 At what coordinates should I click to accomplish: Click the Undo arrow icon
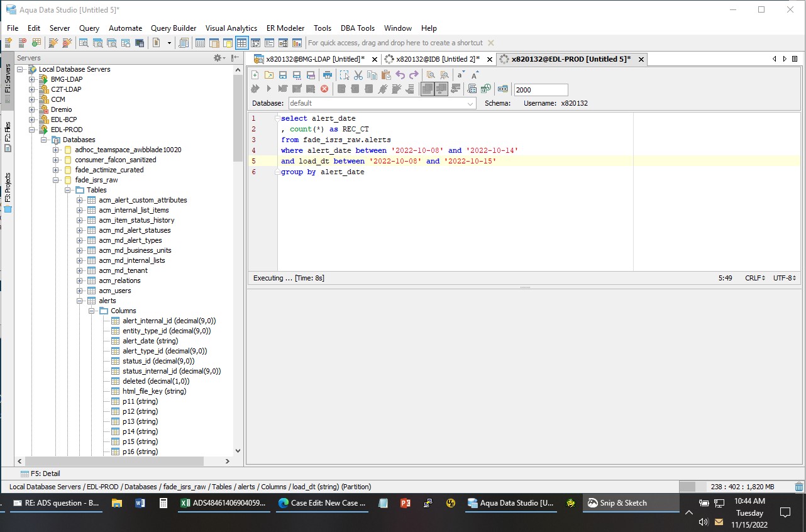tap(400, 75)
